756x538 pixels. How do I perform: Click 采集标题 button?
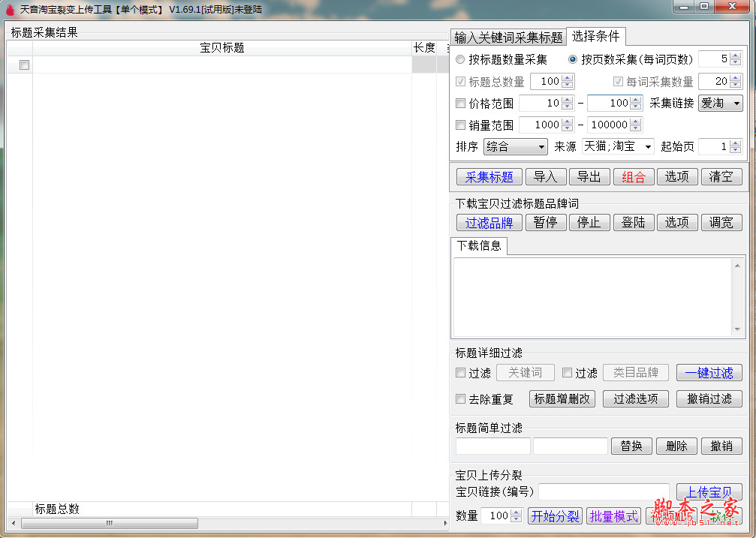[489, 177]
